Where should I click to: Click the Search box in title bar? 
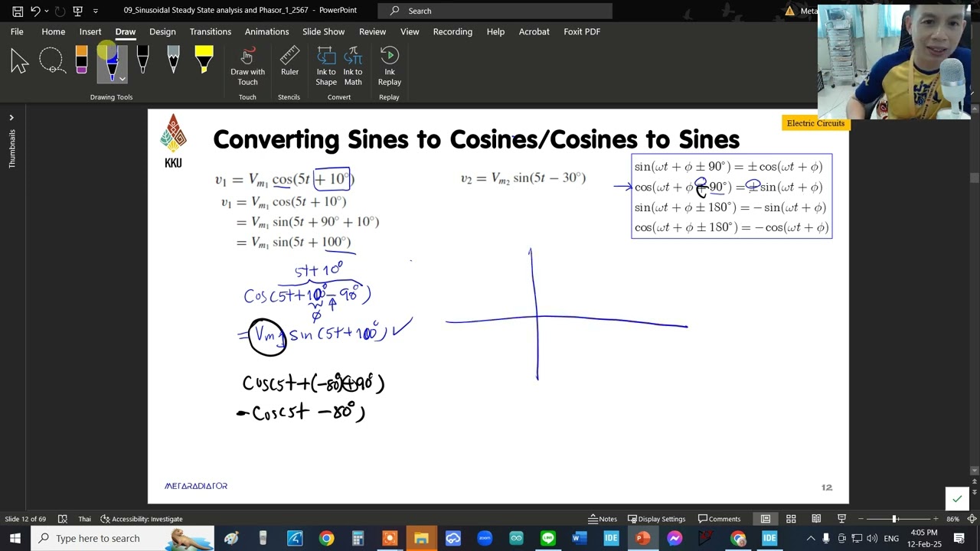[x=496, y=11]
